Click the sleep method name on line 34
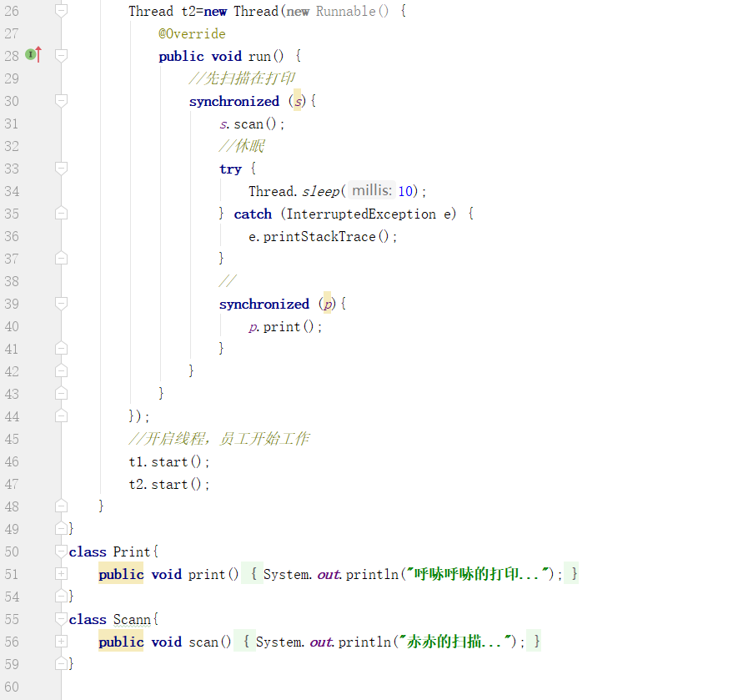 (321, 191)
